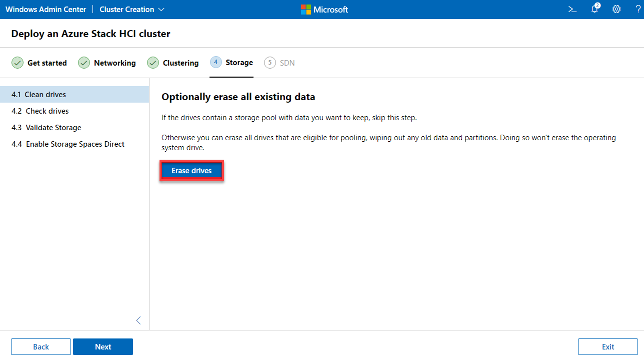Screen dimensions: 644x362
Task: Click the Microsoft logo
Action: (x=324, y=10)
